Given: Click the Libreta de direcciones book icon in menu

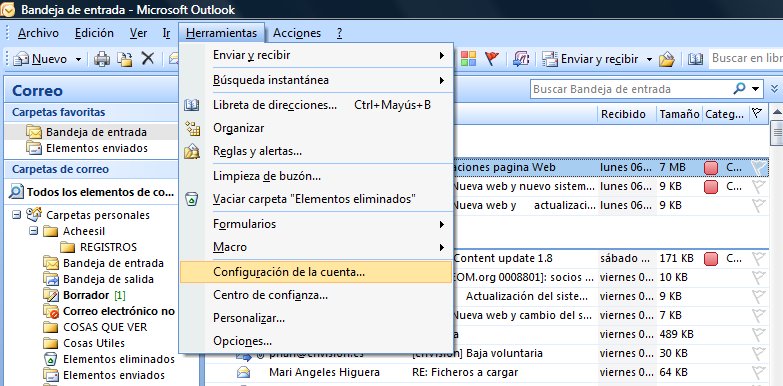Looking at the screenshot, I should (x=192, y=105).
